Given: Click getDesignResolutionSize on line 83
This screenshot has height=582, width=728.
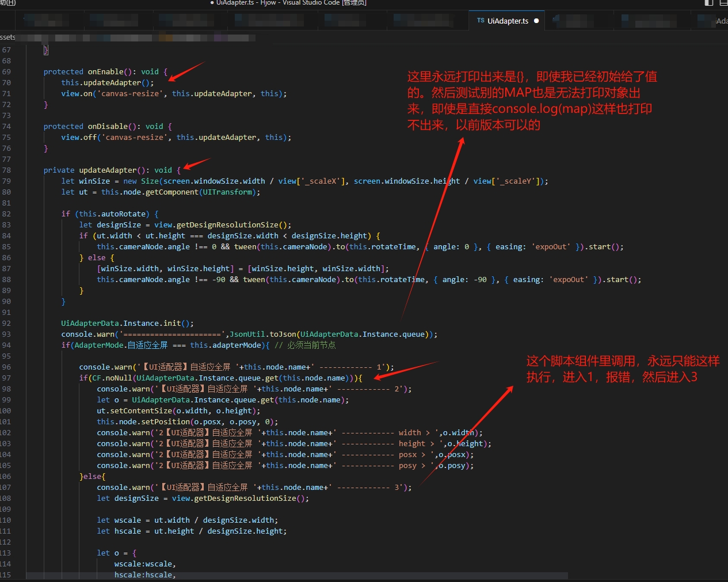Looking at the screenshot, I should [x=227, y=225].
